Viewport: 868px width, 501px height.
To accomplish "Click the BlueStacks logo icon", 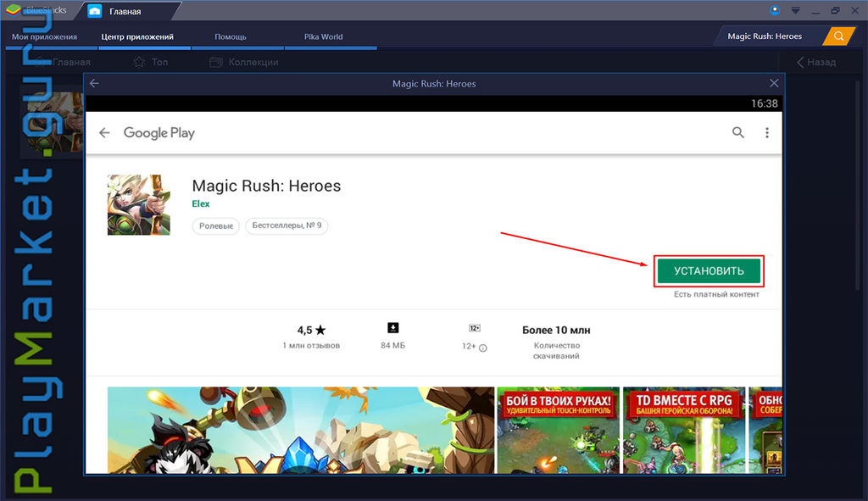I will click(x=14, y=10).
